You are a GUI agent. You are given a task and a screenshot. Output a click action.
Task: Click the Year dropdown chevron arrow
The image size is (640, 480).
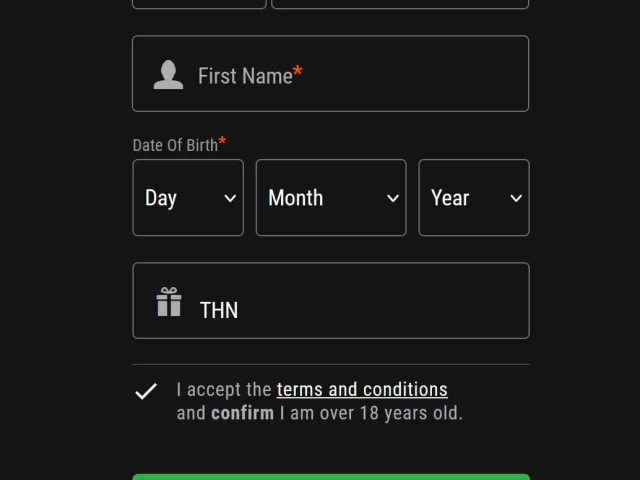pos(516,198)
